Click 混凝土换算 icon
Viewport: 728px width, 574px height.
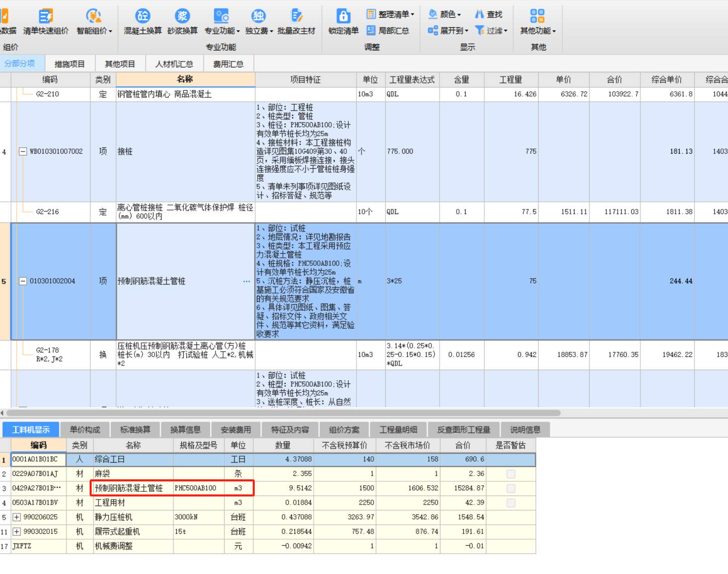143,16
